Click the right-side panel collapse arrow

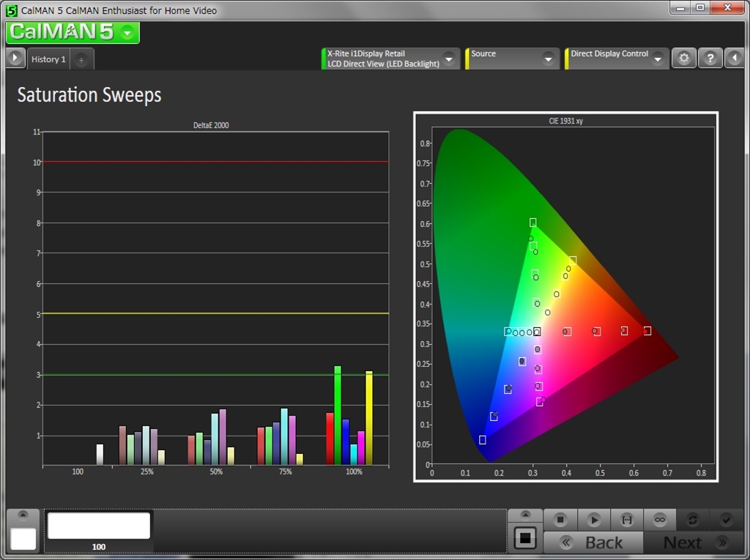coord(735,59)
